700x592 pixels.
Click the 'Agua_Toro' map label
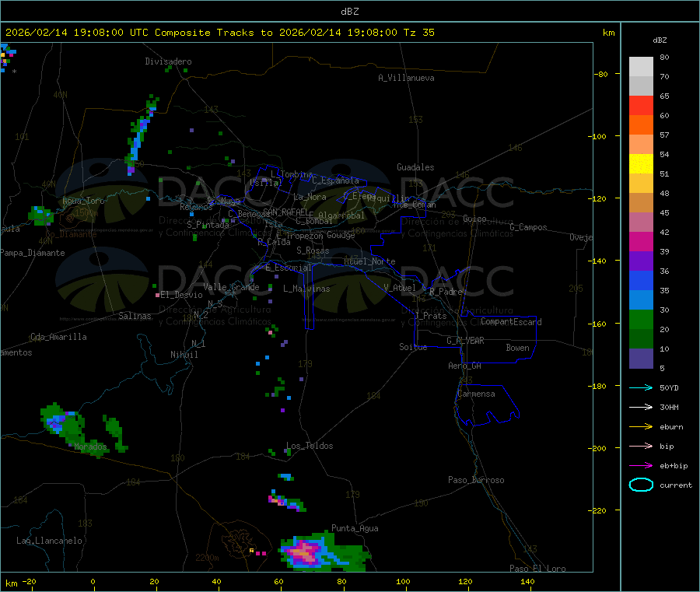(x=83, y=201)
